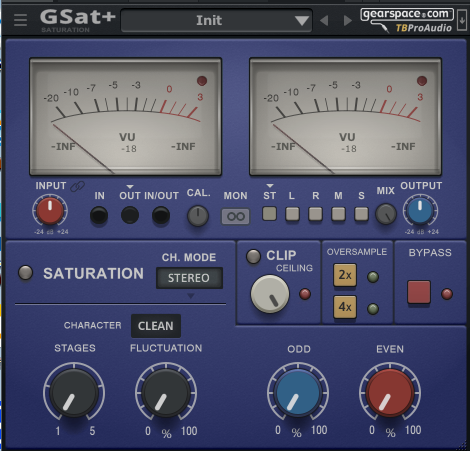Click the FLUCTUATION knob
The height and width of the screenshot is (451, 470).
pyautogui.click(x=166, y=393)
